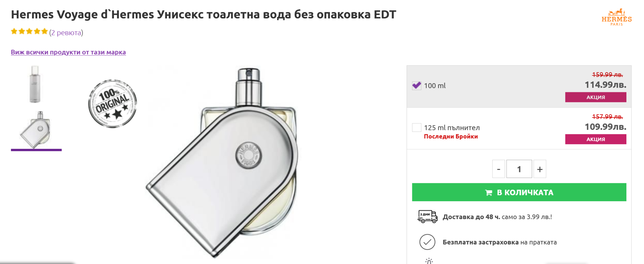Check the 125 ml пълнител checkbox
Viewport: 644px width, 264px height.
(x=417, y=127)
